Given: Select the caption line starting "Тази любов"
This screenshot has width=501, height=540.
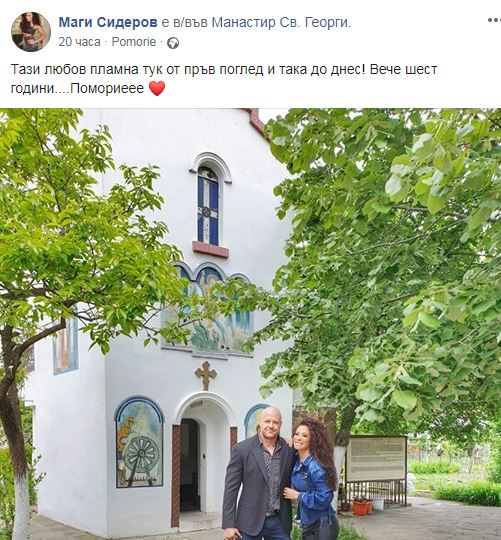Looking at the screenshot, I should (x=224, y=69).
